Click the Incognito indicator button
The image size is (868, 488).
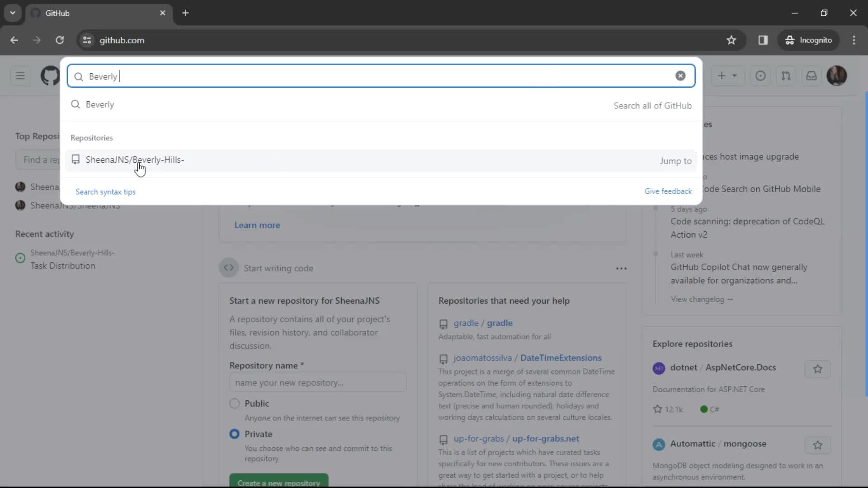coord(808,40)
